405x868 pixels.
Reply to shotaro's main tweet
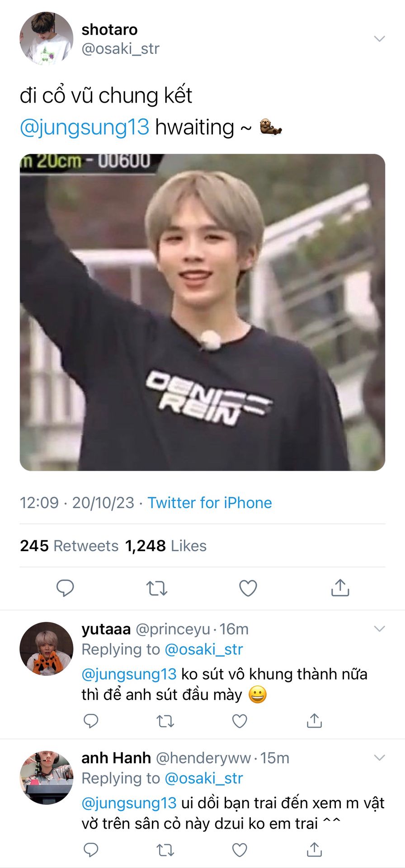[x=65, y=588]
